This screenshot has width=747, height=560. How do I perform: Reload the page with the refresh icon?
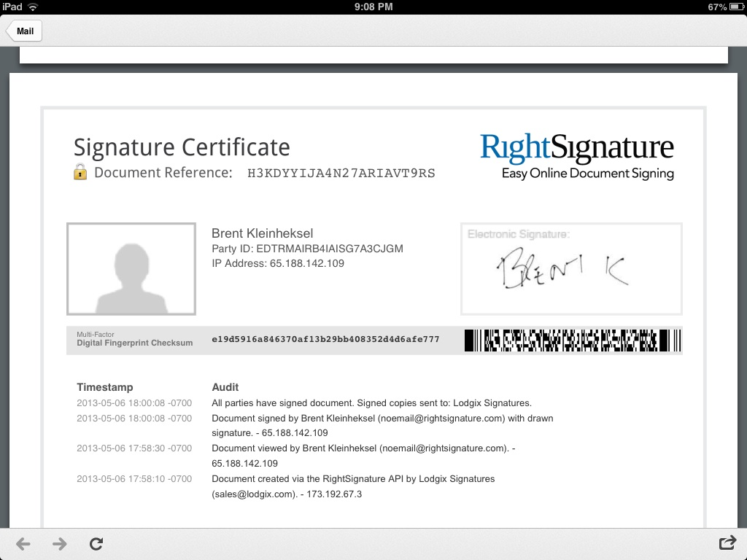click(x=96, y=543)
